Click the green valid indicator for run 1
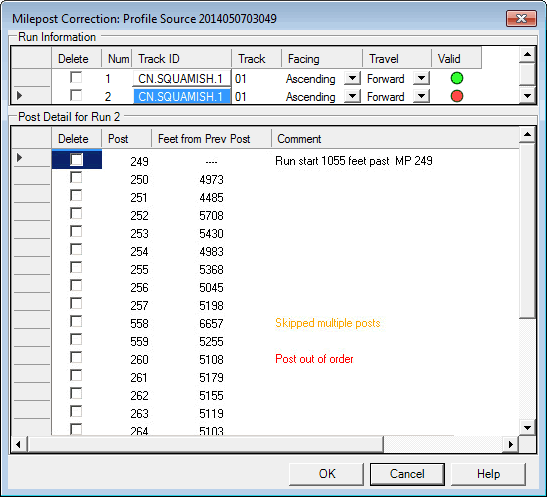 coord(457,78)
